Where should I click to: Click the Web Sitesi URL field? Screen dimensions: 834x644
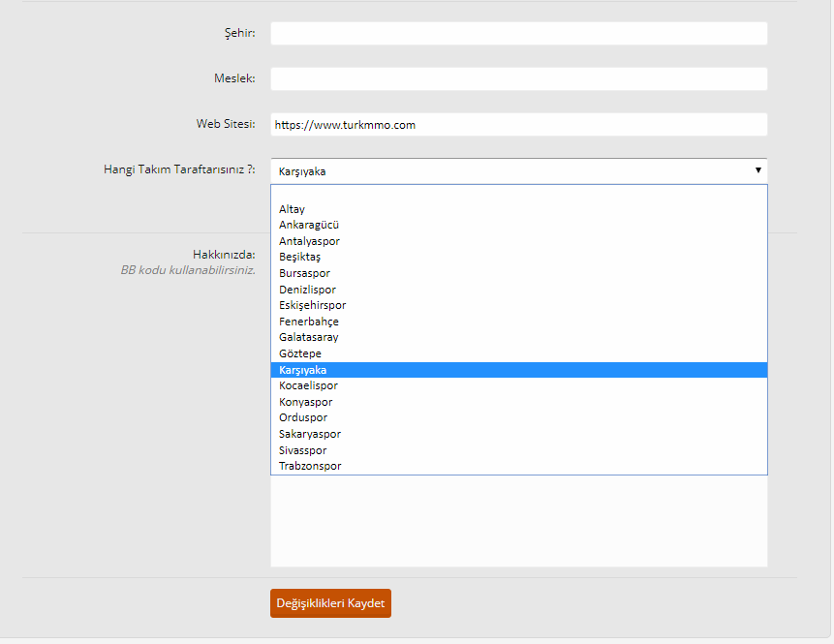(x=518, y=125)
